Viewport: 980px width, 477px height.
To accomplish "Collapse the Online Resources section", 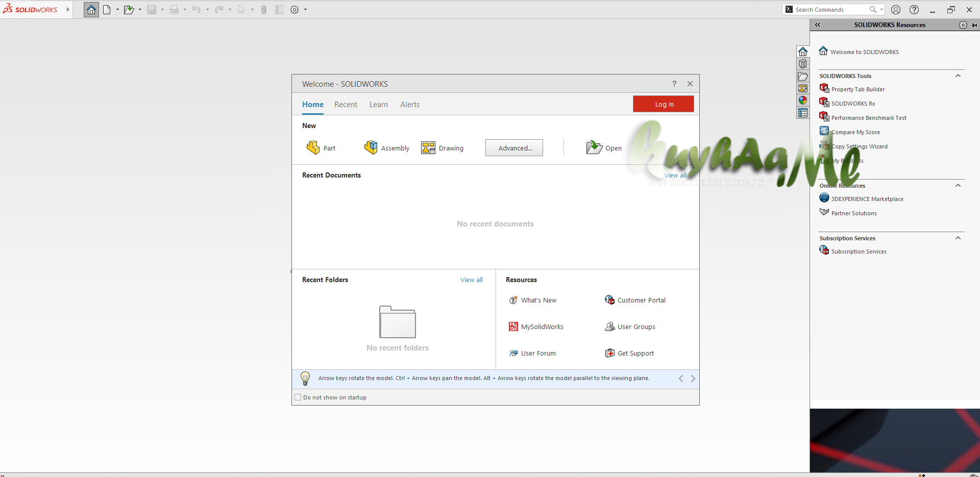I will (x=958, y=186).
